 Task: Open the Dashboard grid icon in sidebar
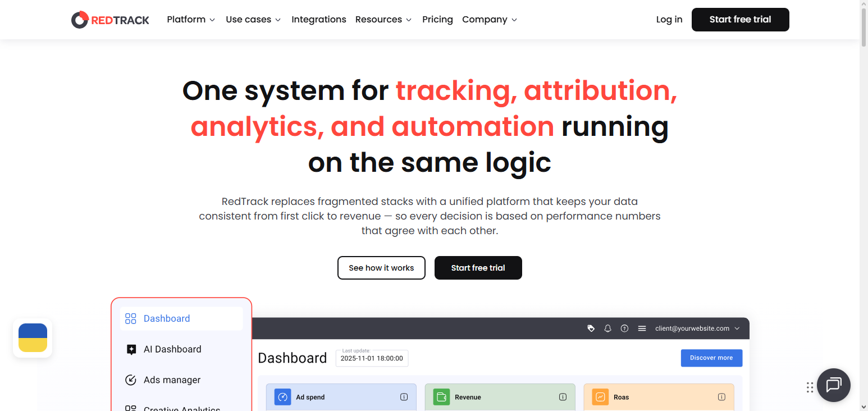click(131, 318)
